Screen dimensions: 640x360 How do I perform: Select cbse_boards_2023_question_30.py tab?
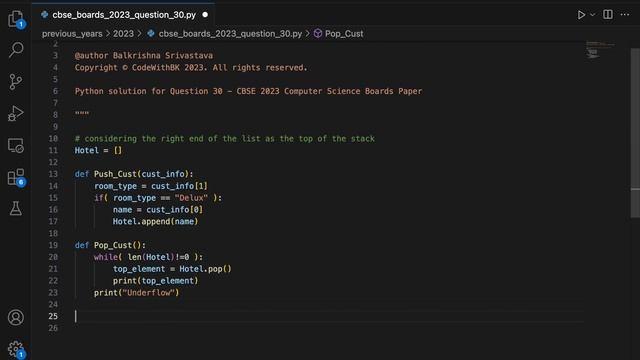(124, 15)
